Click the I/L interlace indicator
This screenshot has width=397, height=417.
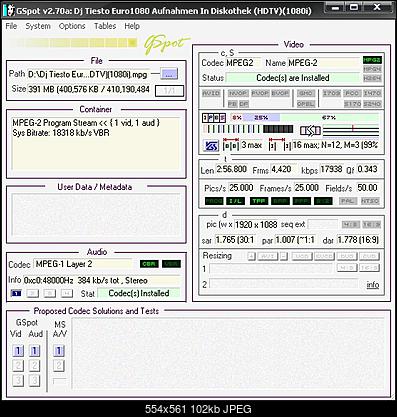pos(236,201)
